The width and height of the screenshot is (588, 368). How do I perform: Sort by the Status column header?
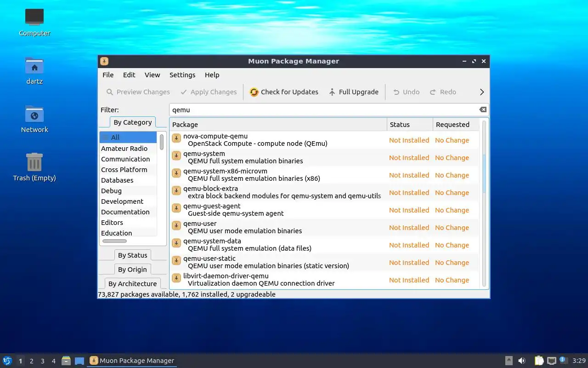[410, 125]
